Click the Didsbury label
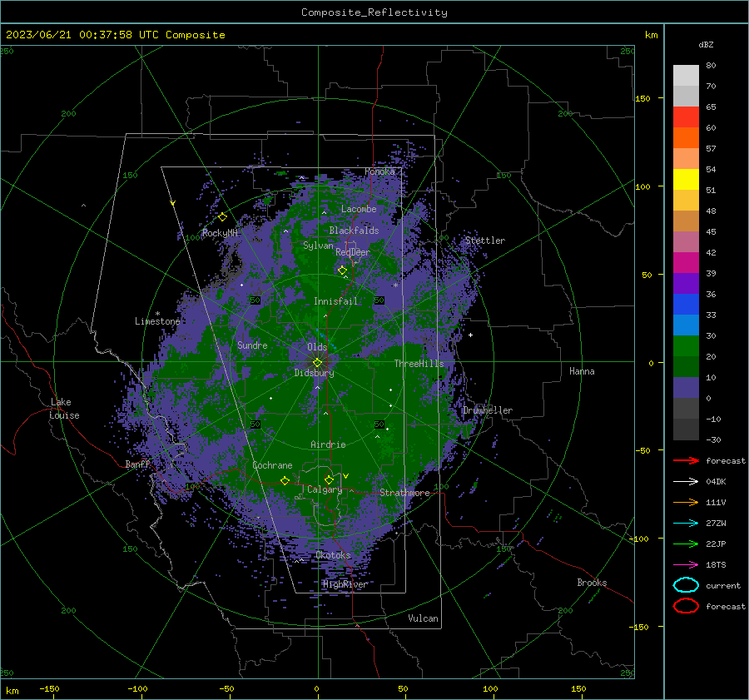The width and height of the screenshot is (749, 700). tap(314, 373)
